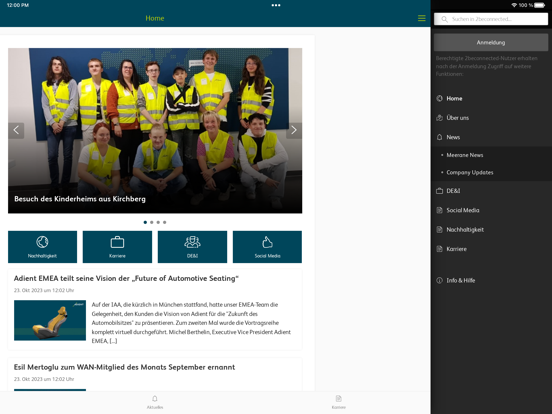Select the second carousel dot
The height and width of the screenshot is (414, 552).
coord(152,222)
